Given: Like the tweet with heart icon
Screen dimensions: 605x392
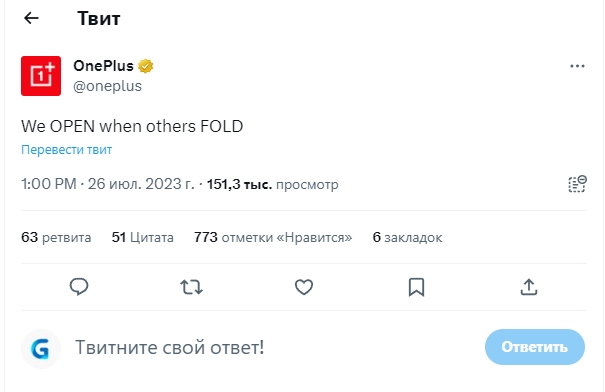Looking at the screenshot, I should click(304, 287).
